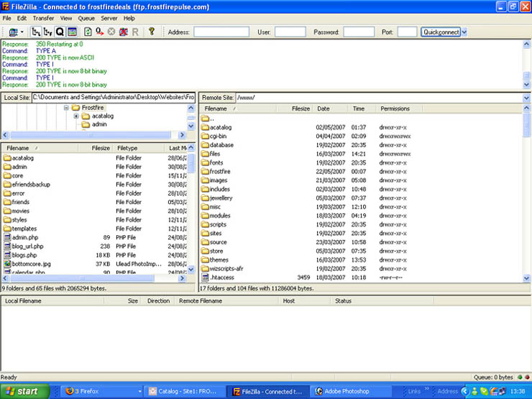The height and width of the screenshot is (399, 532).
Task: Open the Transfer menu
Action: pos(43,18)
